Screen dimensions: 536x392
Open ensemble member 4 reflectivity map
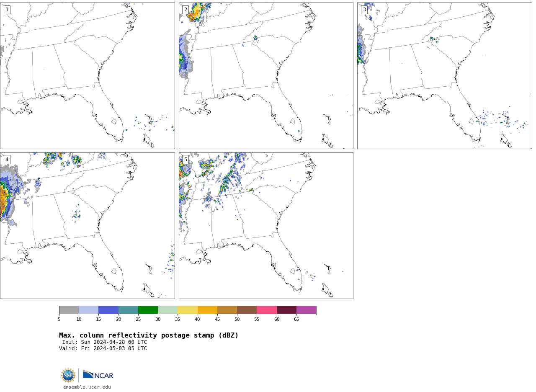click(x=87, y=226)
